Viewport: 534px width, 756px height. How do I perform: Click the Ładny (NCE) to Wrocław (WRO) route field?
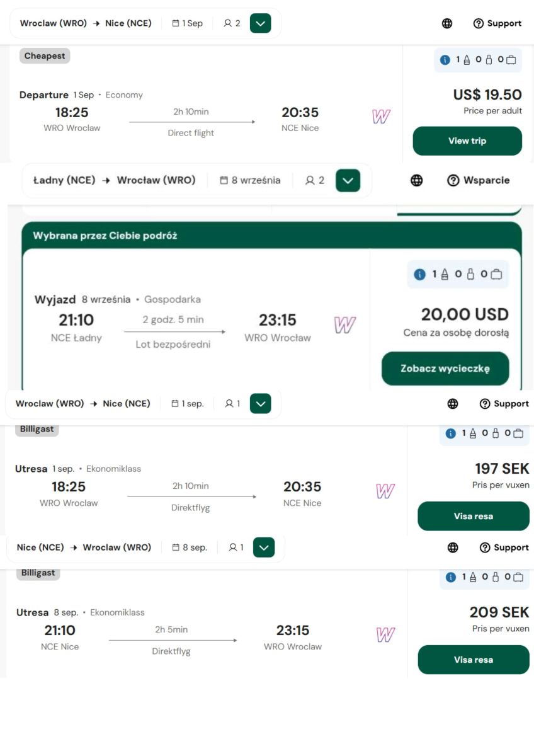point(115,180)
